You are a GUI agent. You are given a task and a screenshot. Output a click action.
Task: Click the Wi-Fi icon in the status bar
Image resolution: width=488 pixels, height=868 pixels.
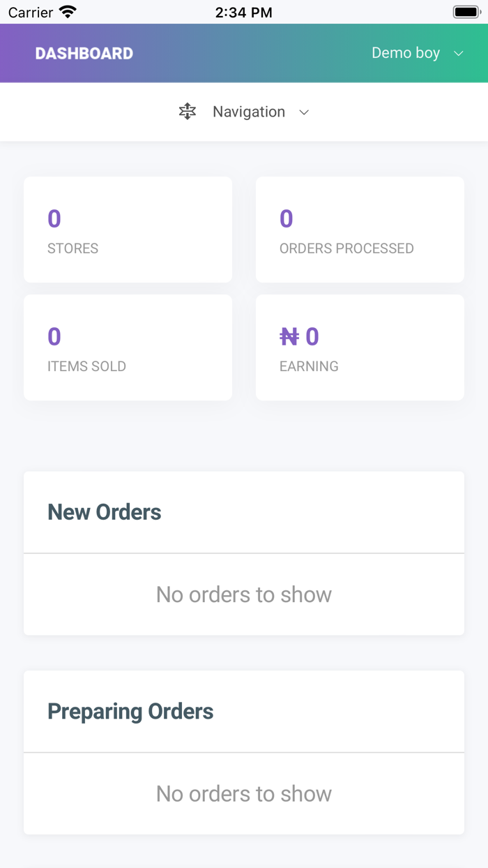(x=66, y=11)
